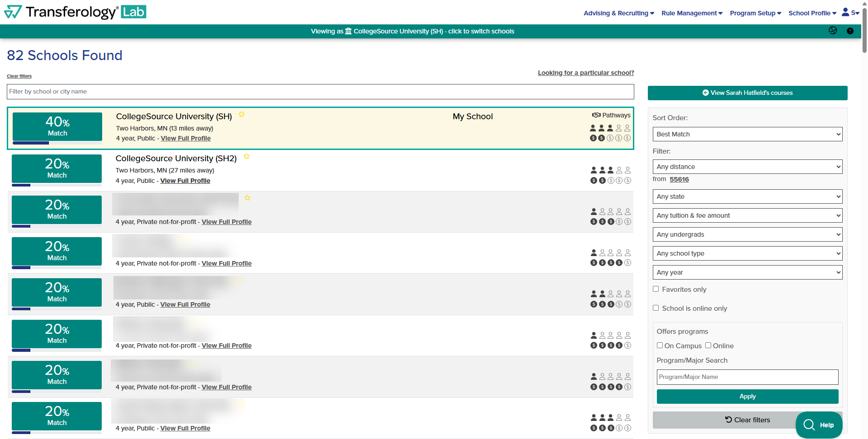Click Looking for a particular school link
868x439 pixels.
pyautogui.click(x=586, y=73)
